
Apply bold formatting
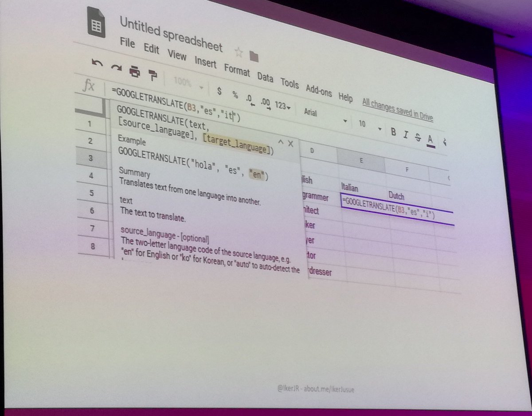[x=393, y=132]
